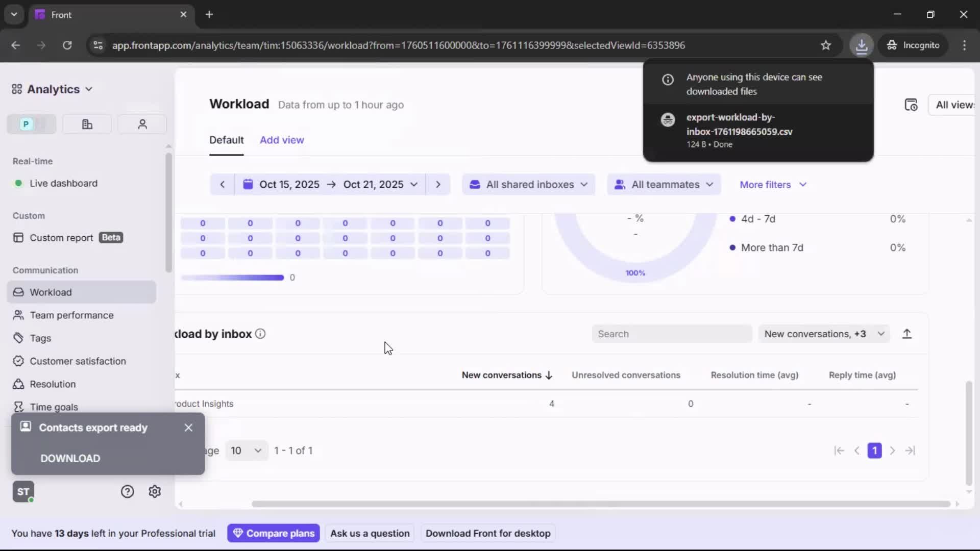This screenshot has height=551, width=980.
Task: Export the workload by inbox table
Action: (908, 334)
